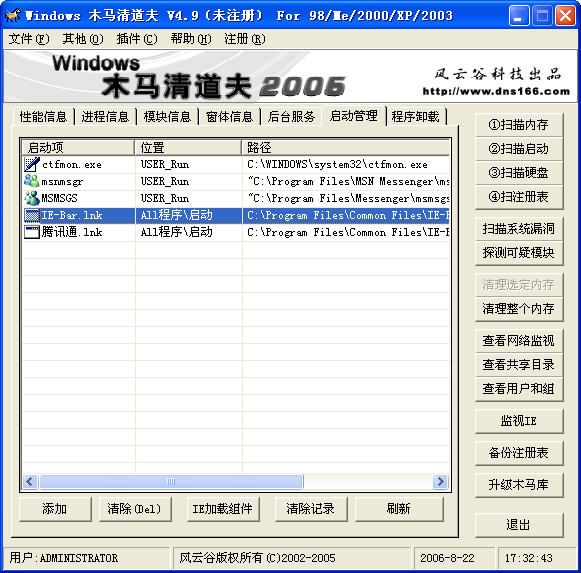Sort by the 路径 column header
The width and height of the screenshot is (581, 573).
pyautogui.click(x=346, y=148)
